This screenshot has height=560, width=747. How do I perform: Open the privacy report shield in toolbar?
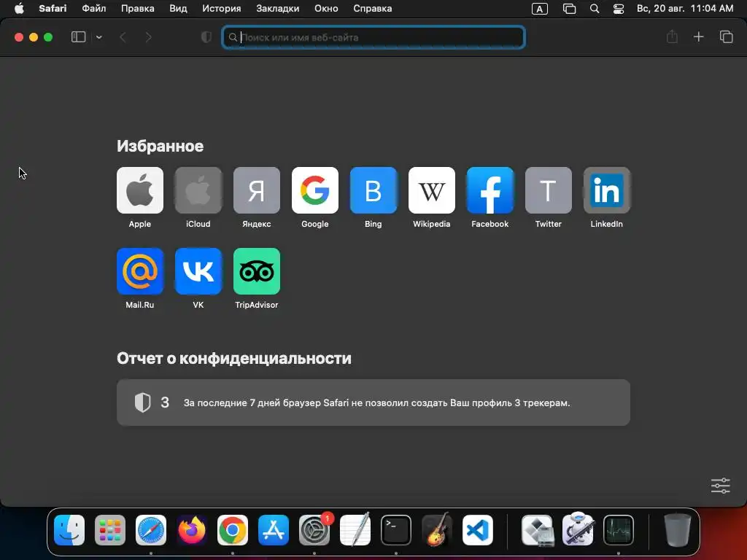(x=206, y=37)
